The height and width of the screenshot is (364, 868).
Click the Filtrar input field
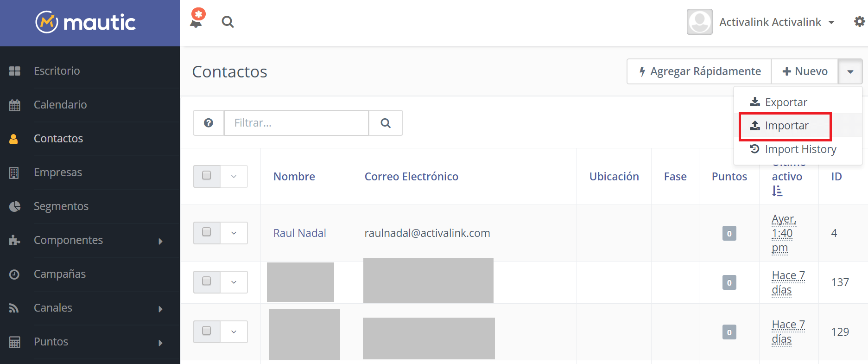click(297, 123)
